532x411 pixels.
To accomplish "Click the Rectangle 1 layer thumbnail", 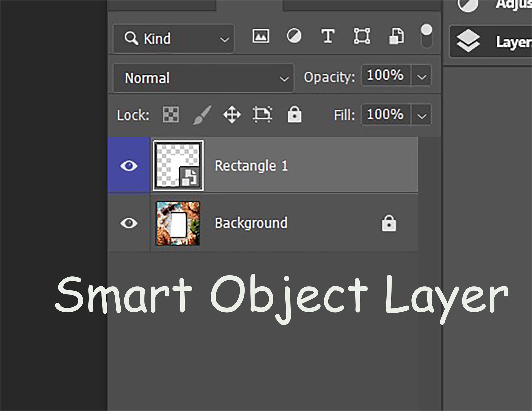I will pos(178,165).
